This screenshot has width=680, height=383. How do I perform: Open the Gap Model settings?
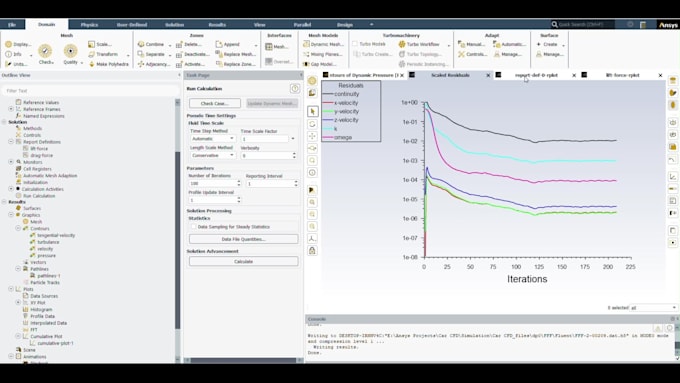click(320, 64)
